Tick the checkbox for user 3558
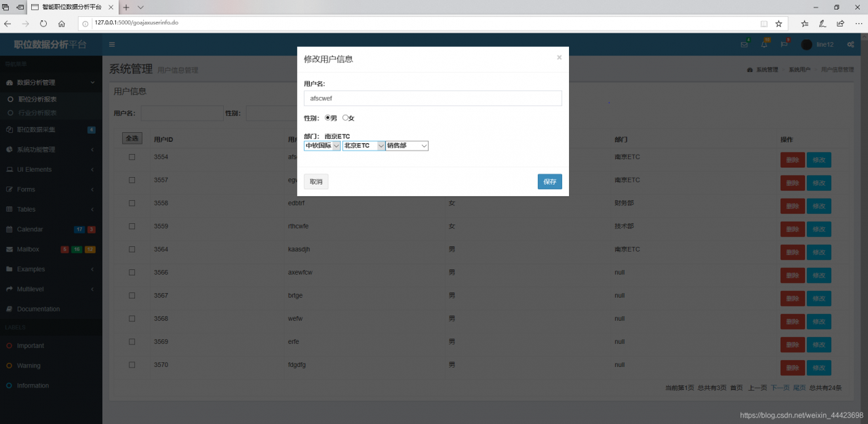868x424 pixels. pos(132,203)
